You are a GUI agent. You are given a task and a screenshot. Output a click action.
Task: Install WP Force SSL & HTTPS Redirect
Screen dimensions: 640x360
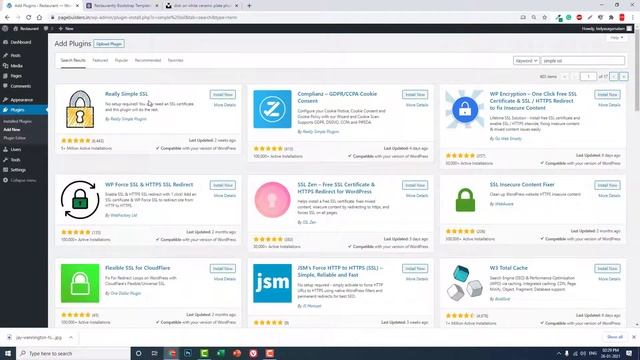pyautogui.click(x=222, y=185)
